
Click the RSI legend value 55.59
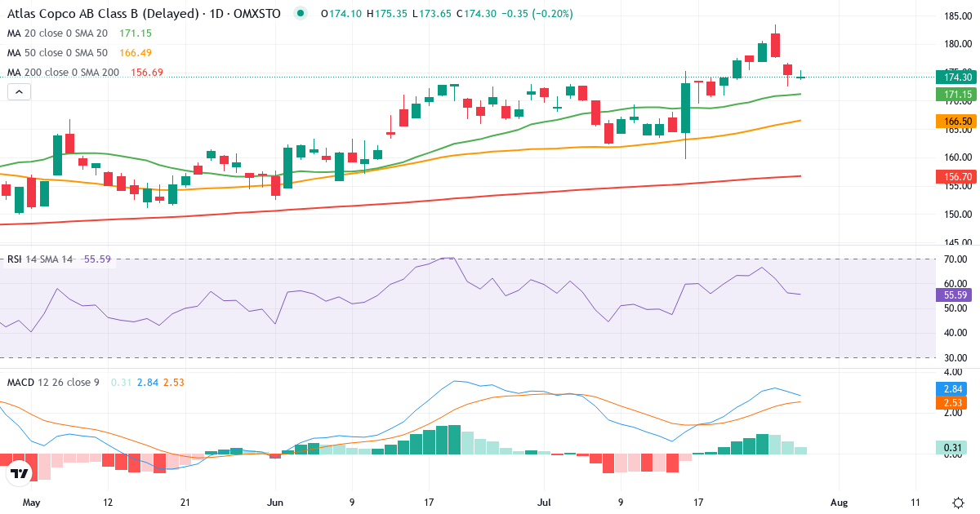(x=97, y=259)
